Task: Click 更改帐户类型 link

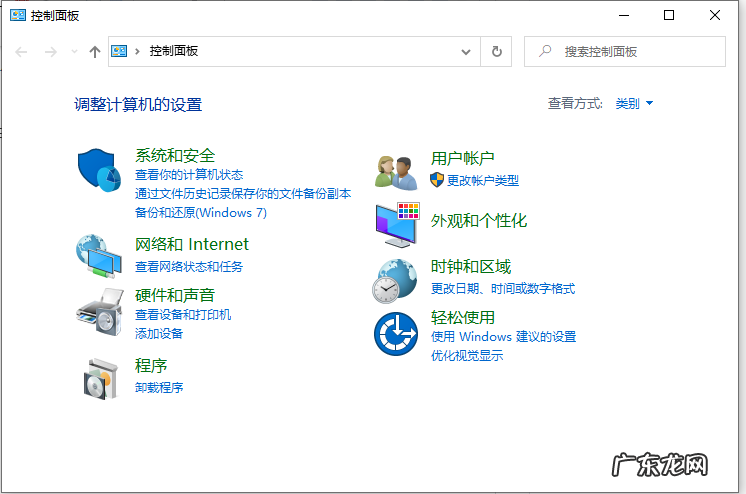Action: click(x=483, y=180)
